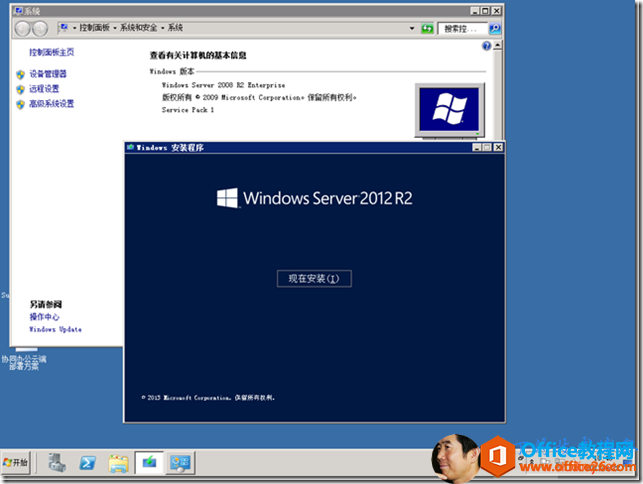Click the Windows 安装程序 title bar icon
The width and height of the screenshot is (643, 484).
(x=131, y=147)
